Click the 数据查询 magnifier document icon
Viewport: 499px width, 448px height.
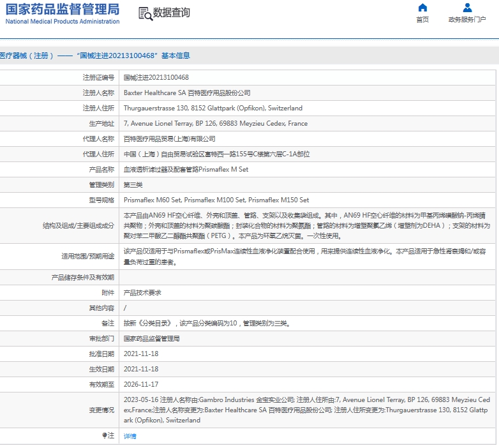point(145,13)
